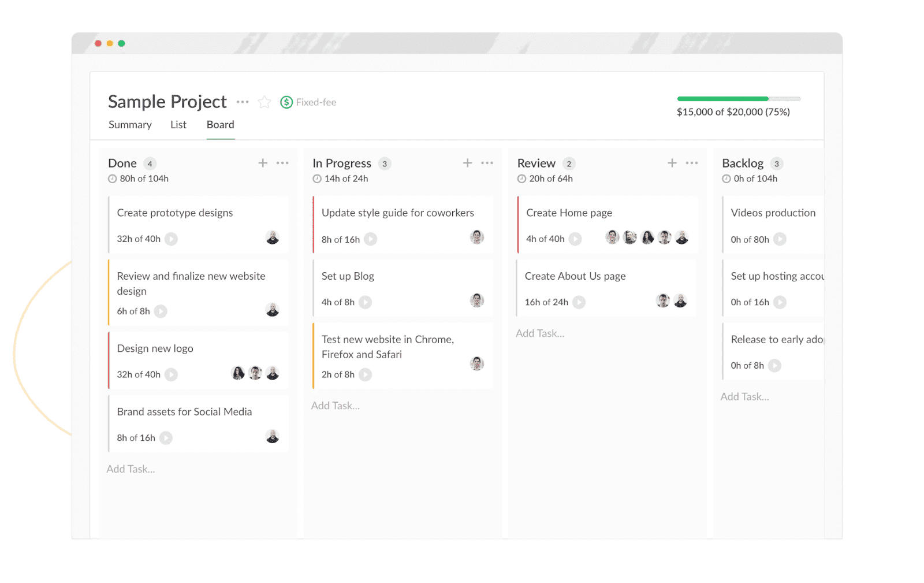
Task: Start timer on Release to early adopters
Action: click(775, 366)
